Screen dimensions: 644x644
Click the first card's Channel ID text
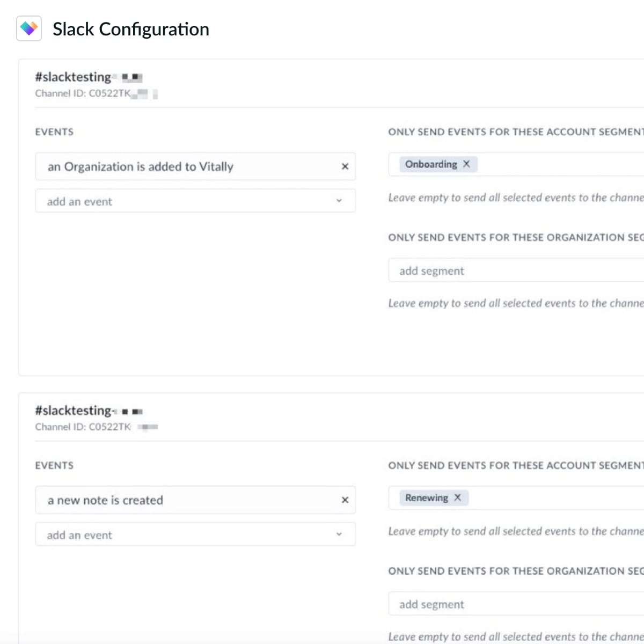tap(96, 93)
